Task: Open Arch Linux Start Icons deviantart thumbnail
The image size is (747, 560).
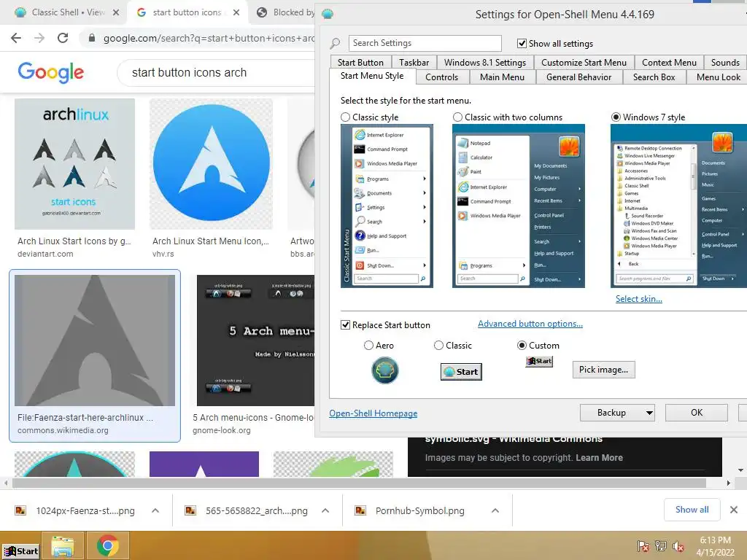Action: [75, 164]
